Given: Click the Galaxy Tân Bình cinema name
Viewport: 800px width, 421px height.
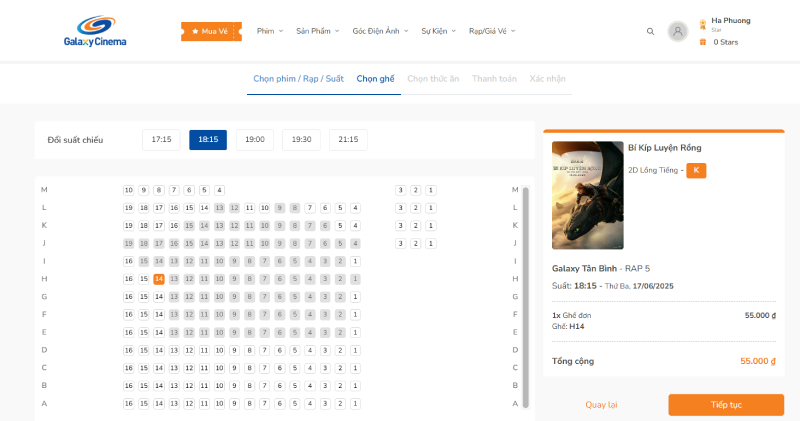Looking at the screenshot, I should pyautogui.click(x=585, y=268).
